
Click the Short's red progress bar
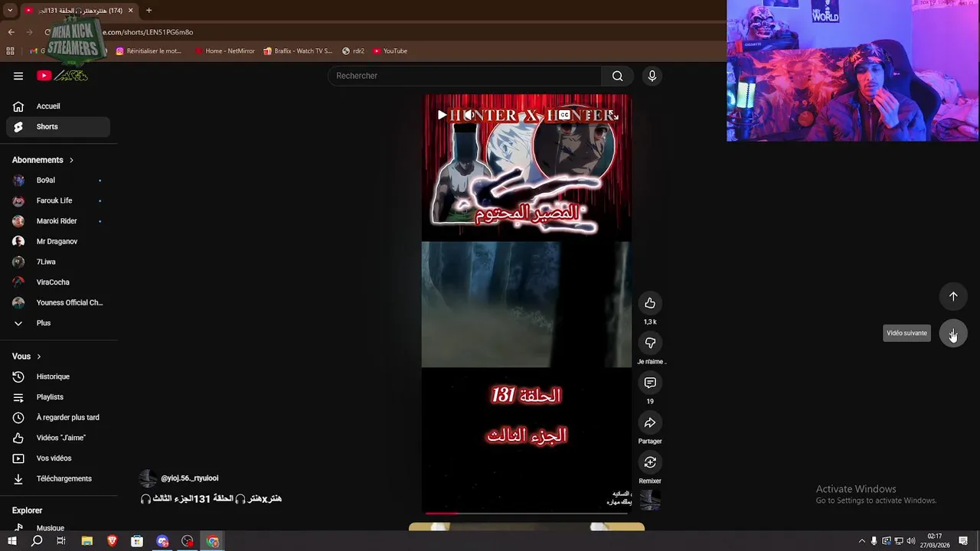point(441,513)
